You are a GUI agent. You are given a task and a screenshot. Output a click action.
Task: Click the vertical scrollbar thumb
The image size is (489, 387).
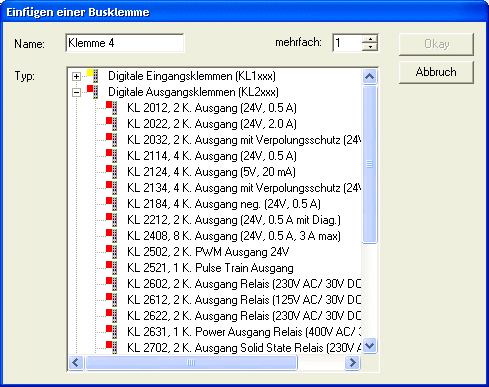click(x=369, y=164)
